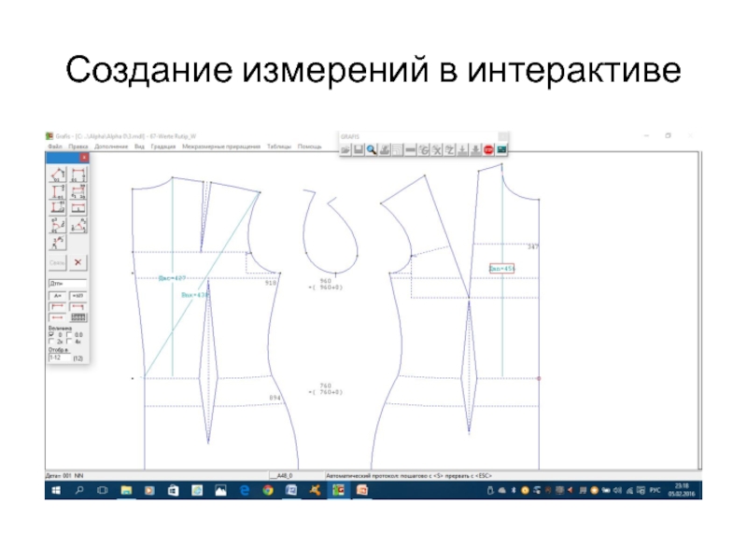Click the X icon in GRAFIS toolbar

[436, 150]
